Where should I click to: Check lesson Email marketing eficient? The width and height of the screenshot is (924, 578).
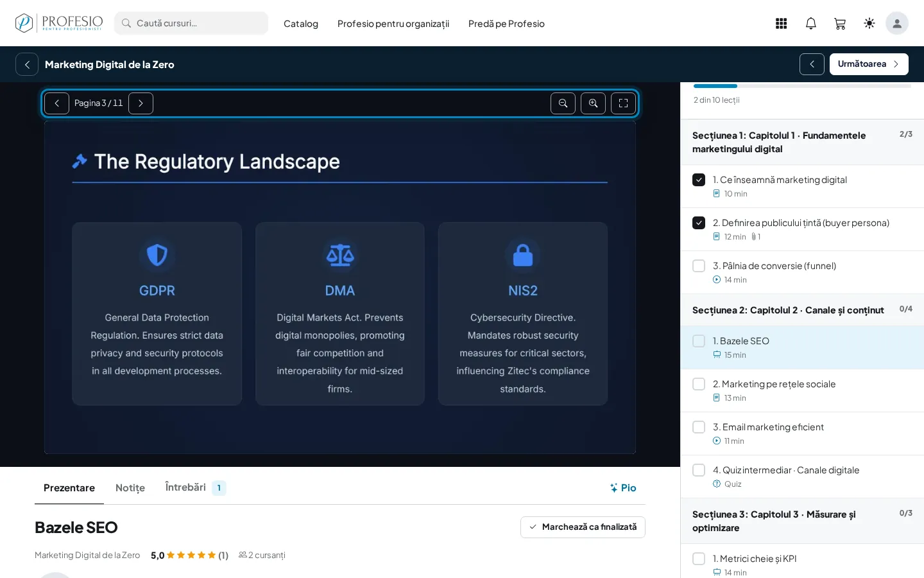pyautogui.click(x=699, y=427)
